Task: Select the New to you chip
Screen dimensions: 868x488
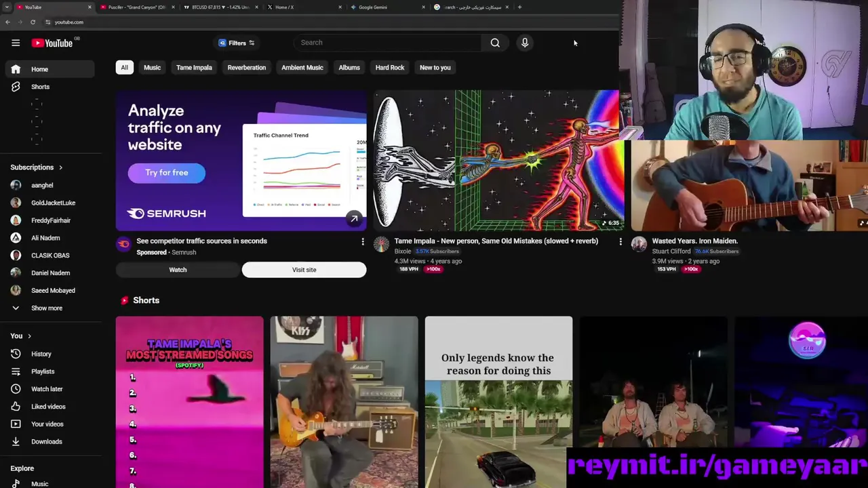Action: click(435, 68)
